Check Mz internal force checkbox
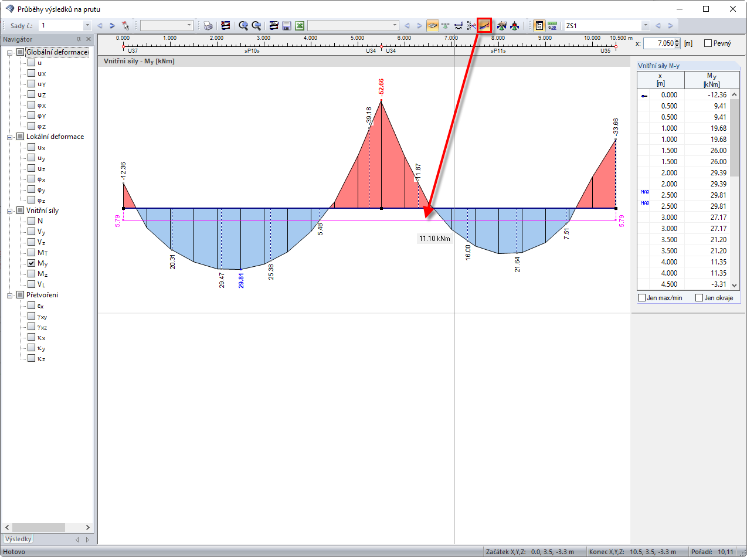 coord(32,274)
